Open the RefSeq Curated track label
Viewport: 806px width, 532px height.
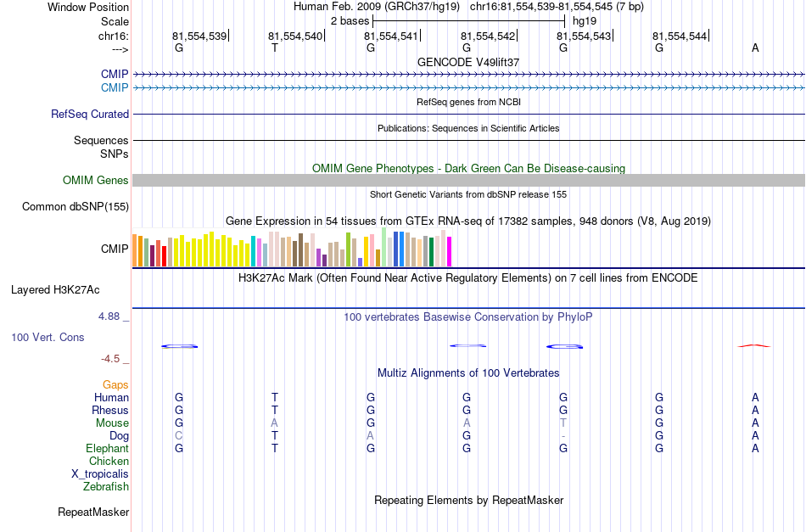tap(90, 114)
